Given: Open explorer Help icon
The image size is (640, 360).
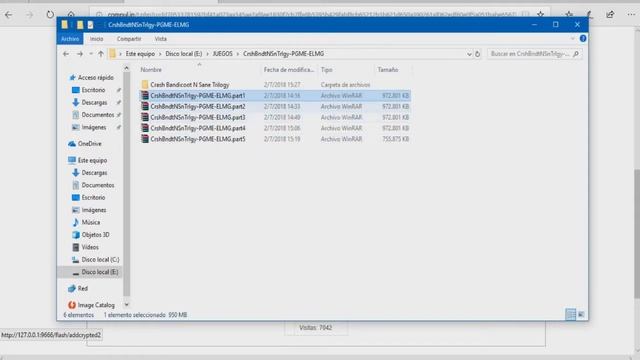Looking at the screenshot, I should coord(583,38).
